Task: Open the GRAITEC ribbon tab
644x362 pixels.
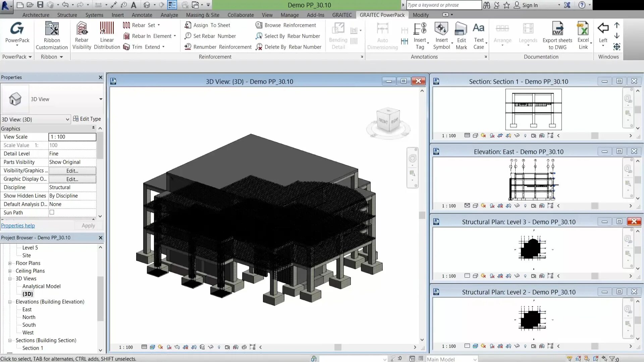Action: pos(342,15)
